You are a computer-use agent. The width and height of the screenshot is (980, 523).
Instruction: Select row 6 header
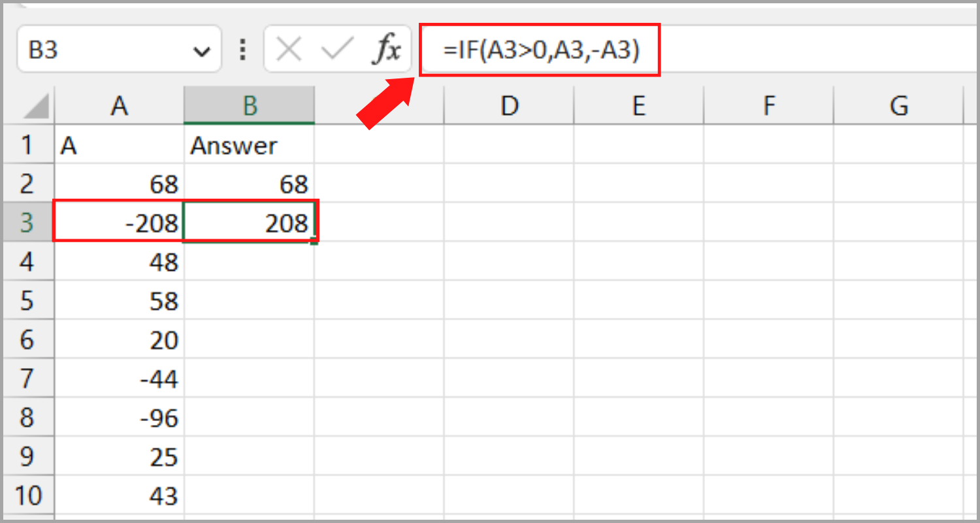click(x=27, y=339)
